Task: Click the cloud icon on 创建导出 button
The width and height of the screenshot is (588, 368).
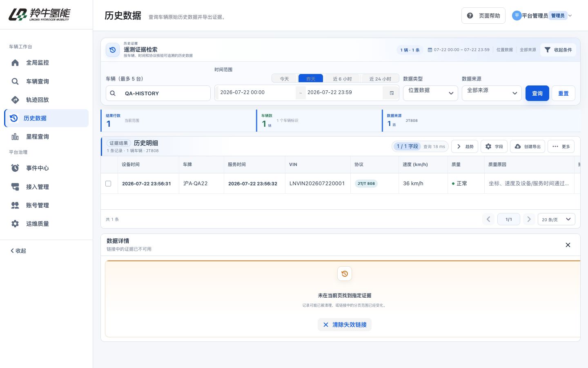Action: tap(518, 146)
